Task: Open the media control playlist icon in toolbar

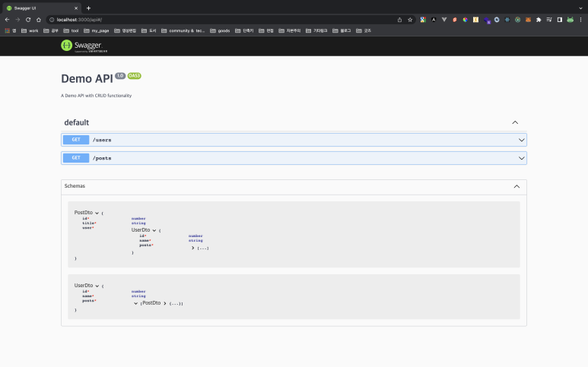Action: click(x=549, y=20)
